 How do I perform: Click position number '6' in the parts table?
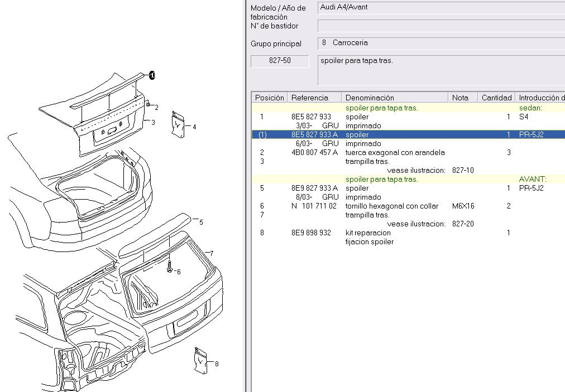coord(262,206)
